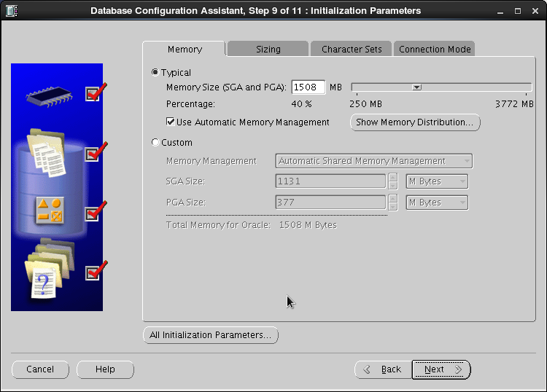
Task: Click the Cancel button
Action: coord(40,369)
